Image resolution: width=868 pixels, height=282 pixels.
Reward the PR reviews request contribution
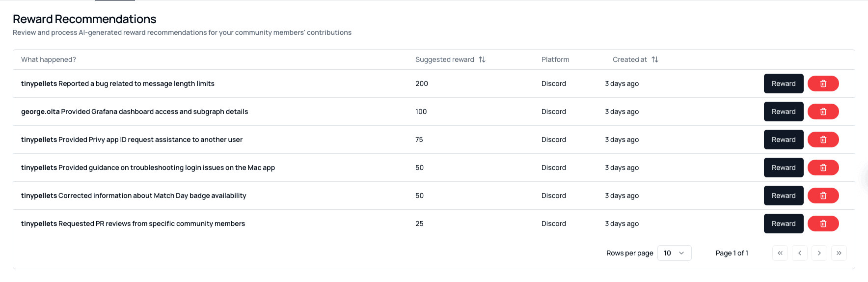click(x=784, y=224)
